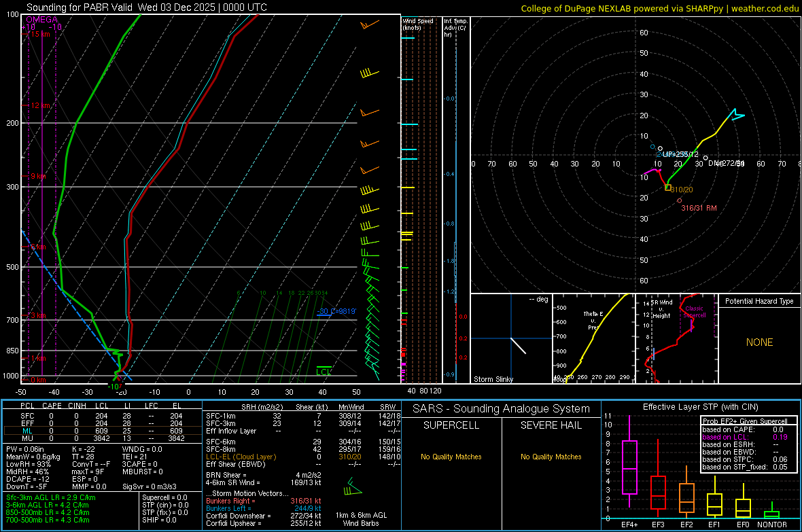Click the 'Theta-E v. Pres' panel label
This screenshot has height=532, width=802.
(x=593, y=320)
